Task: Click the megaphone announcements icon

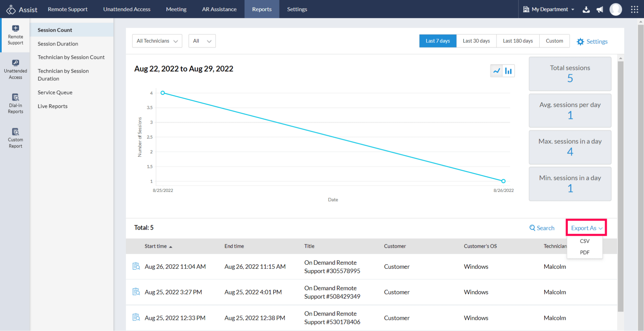Action: (600, 9)
